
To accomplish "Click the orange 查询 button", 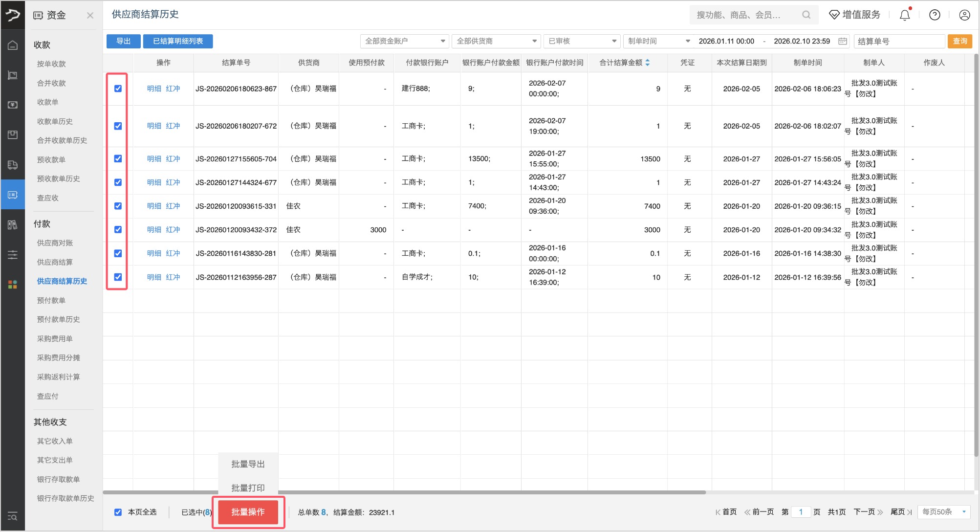I will tap(959, 41).
